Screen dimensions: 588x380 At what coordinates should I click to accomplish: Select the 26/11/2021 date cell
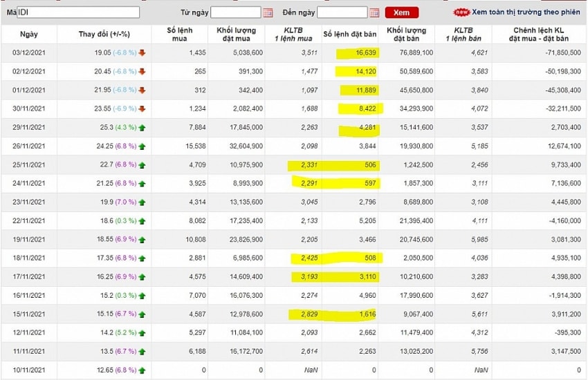pyautogui.click(x=29, y=146)
